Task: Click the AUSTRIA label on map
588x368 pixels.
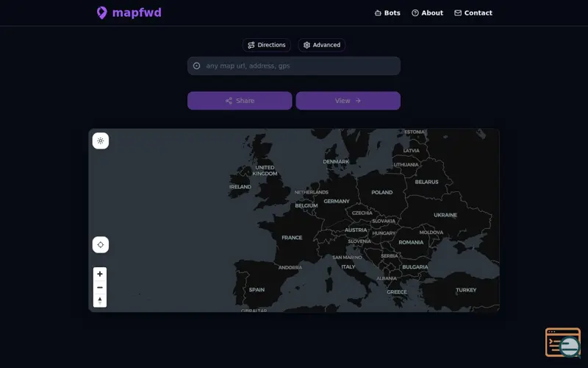Action: click(x=356, y=230)
